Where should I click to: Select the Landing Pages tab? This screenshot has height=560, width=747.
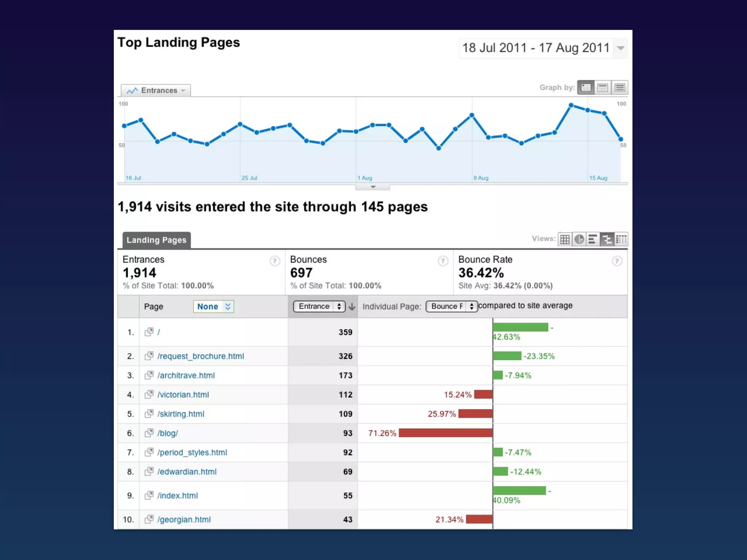click(x=156, y=240)
